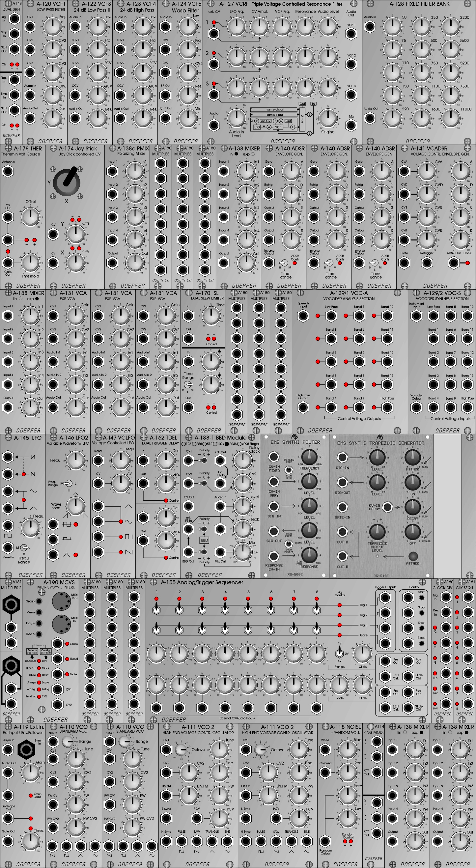Adjust the Threshold knob on A-178 Theremin
Image resolution: width=476 pixels, height=868 pixels.
point(31,263)
